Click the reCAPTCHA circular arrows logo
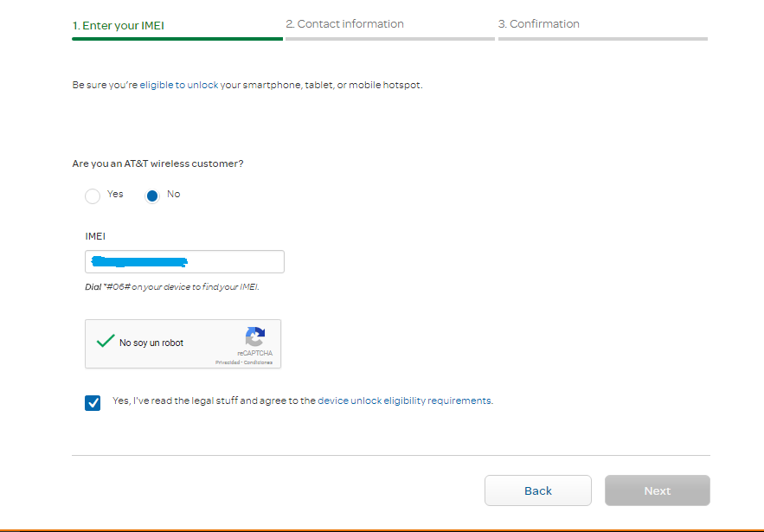This screenshot has width=764, height=532. 254,337
